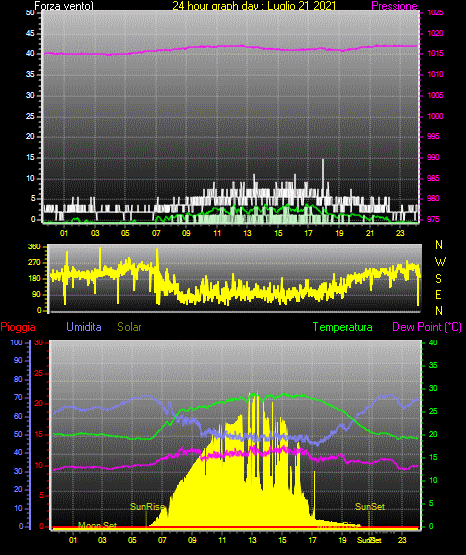Select the green 'Temperatura' legend label

coord(342,327)
